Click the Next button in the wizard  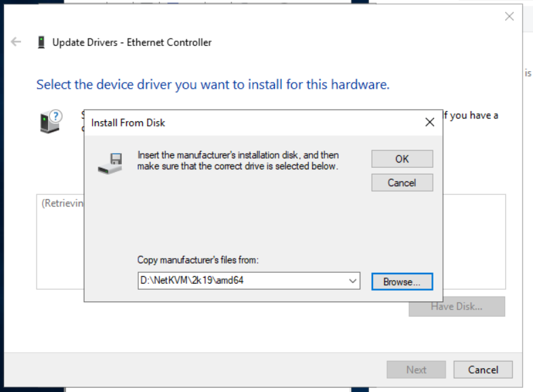pyautogui.click(x=416, y=370)
